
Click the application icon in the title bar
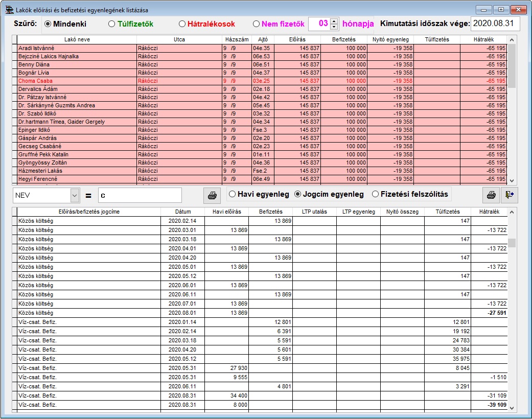pos(9,9)
